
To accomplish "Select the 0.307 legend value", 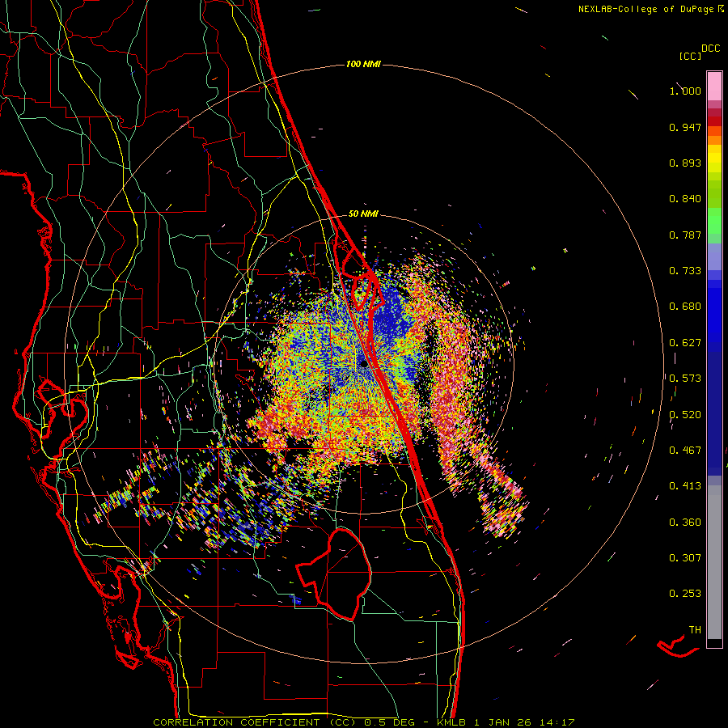I will (685, 558).
